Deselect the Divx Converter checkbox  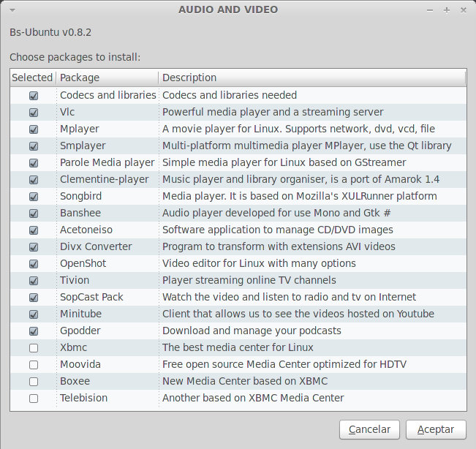(34, 247)
